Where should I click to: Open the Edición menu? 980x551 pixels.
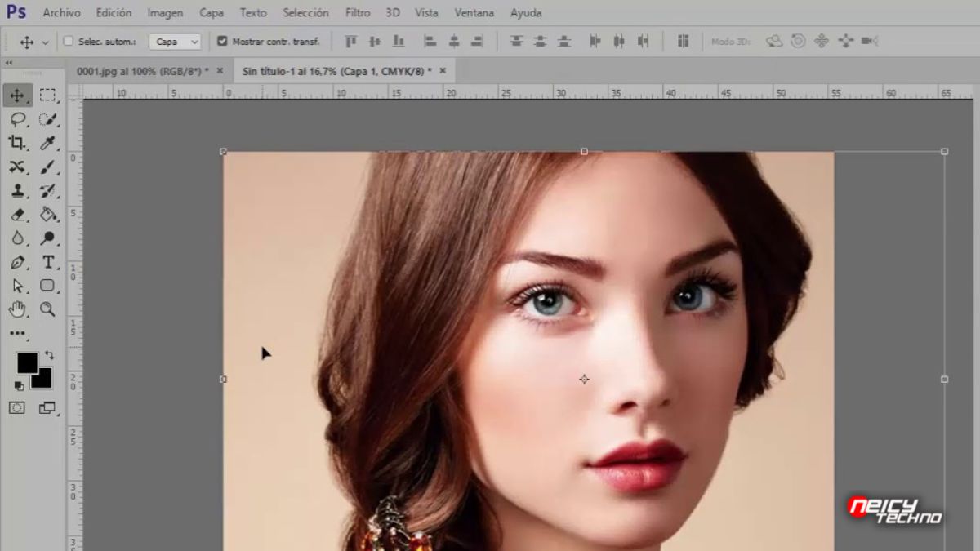click(x=114, y=13)
